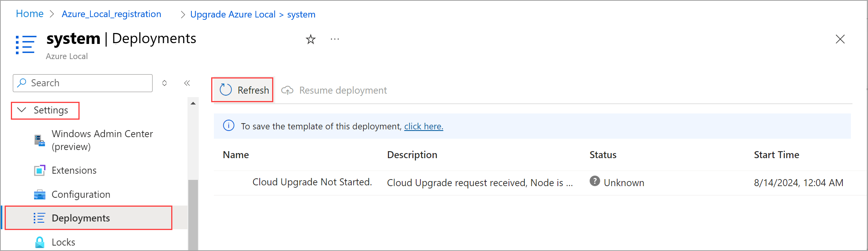868x251 pixels.
Task: Click the favorite star icon
Action: [x=311, y=39]
